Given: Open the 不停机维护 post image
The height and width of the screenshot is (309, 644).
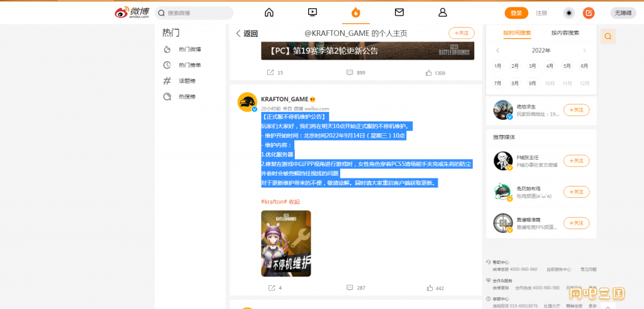Looking at the screenshot, I should [x=286, y=243].
